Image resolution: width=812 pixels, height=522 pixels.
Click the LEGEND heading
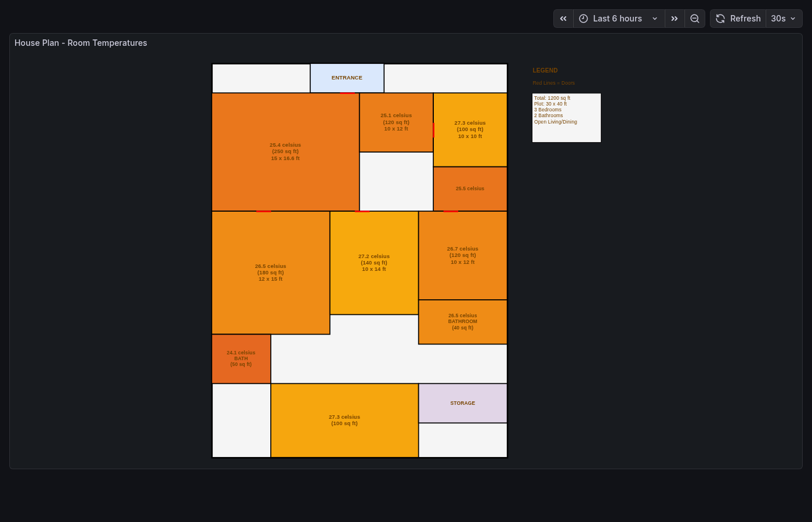pyautogui.click(x=545, y=70)
